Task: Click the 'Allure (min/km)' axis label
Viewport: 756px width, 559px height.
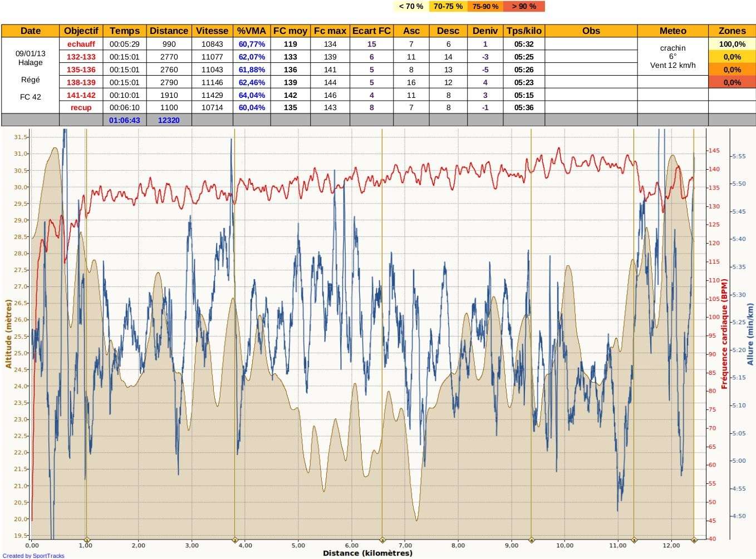Action: [750, 334]
